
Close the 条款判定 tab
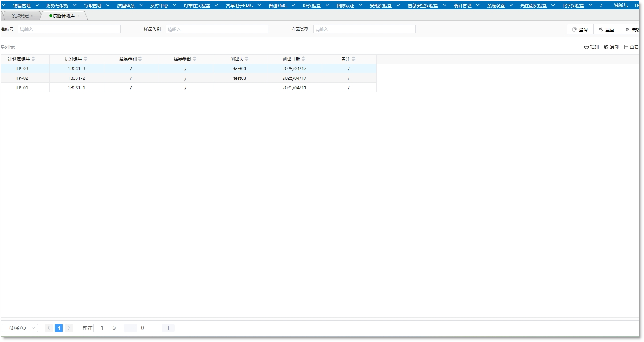(32, 16)
